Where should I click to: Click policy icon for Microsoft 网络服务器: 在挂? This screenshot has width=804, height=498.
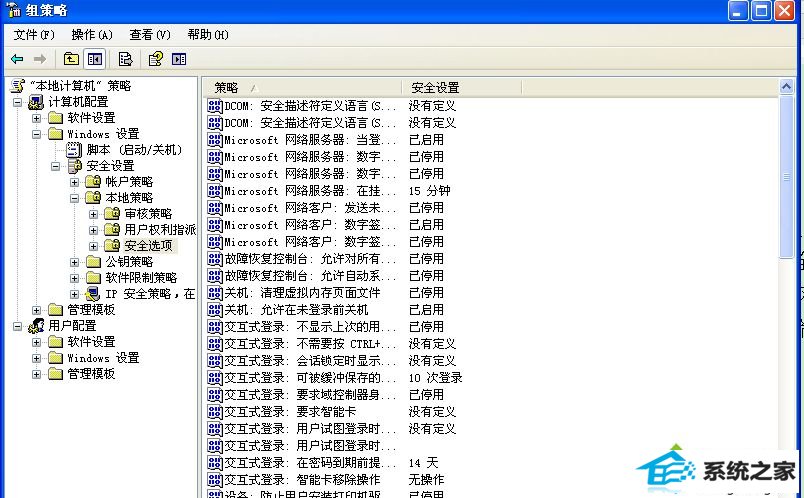215,191
